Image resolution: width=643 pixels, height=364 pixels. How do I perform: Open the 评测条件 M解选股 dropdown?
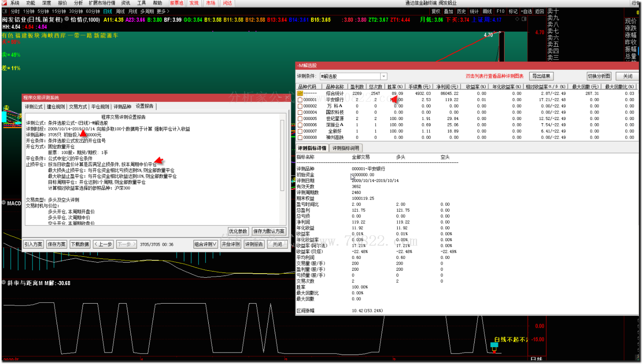[x=383, y=76]
